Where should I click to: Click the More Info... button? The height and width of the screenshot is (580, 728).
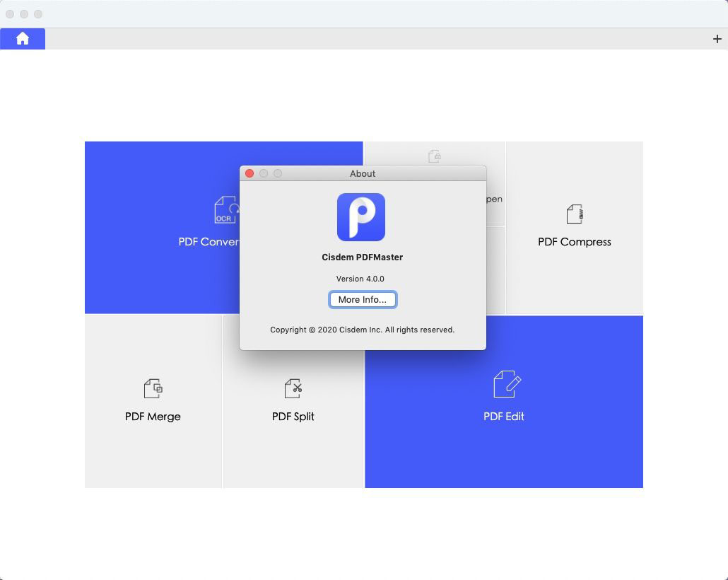point(363,300)
